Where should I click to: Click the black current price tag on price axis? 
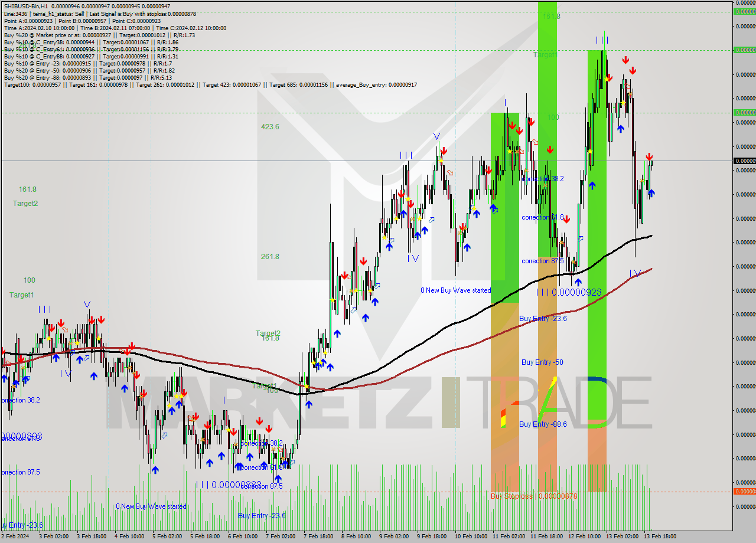coord(744,161)
